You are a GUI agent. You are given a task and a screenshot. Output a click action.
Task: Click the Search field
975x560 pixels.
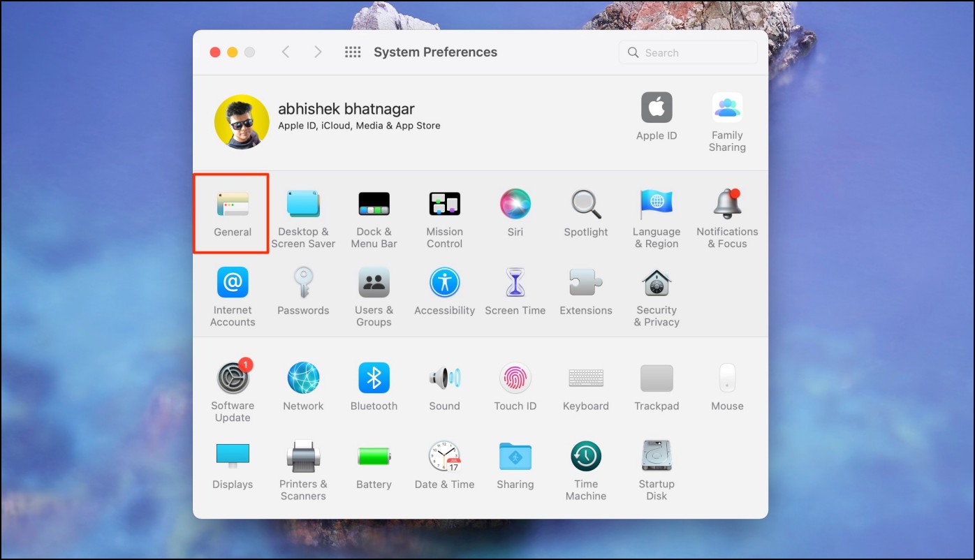coord(688,52)
